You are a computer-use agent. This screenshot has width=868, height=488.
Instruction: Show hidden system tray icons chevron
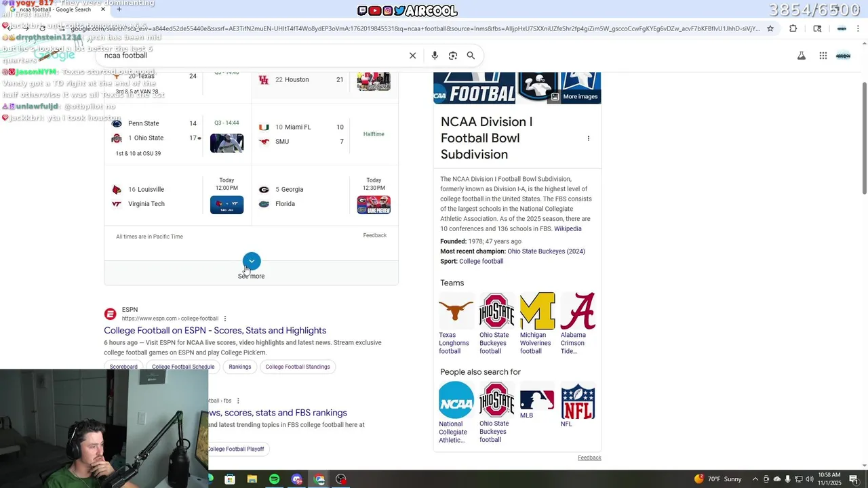tap(755, 479)
